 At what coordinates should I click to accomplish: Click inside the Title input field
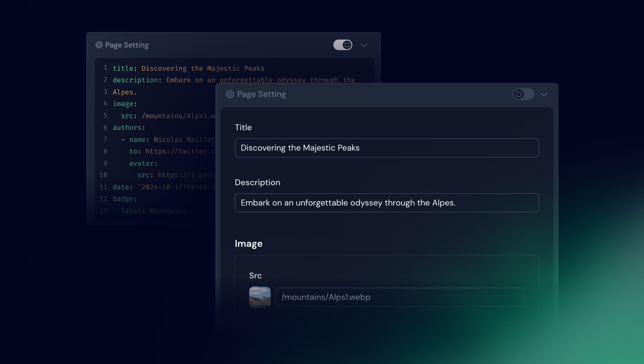pyautogui.click(x=386, y=148)
